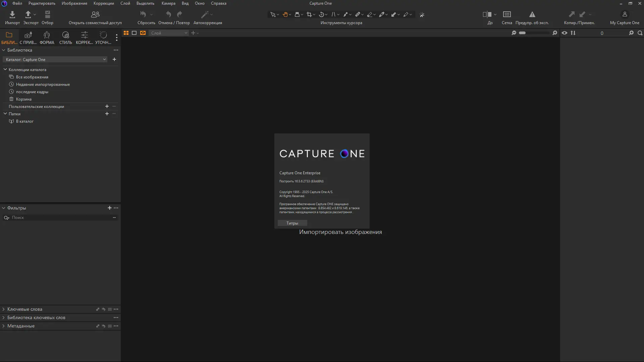Toggle the Grid overlay
The height and width of the screenshot is (362, 644).
coord(507,14)
